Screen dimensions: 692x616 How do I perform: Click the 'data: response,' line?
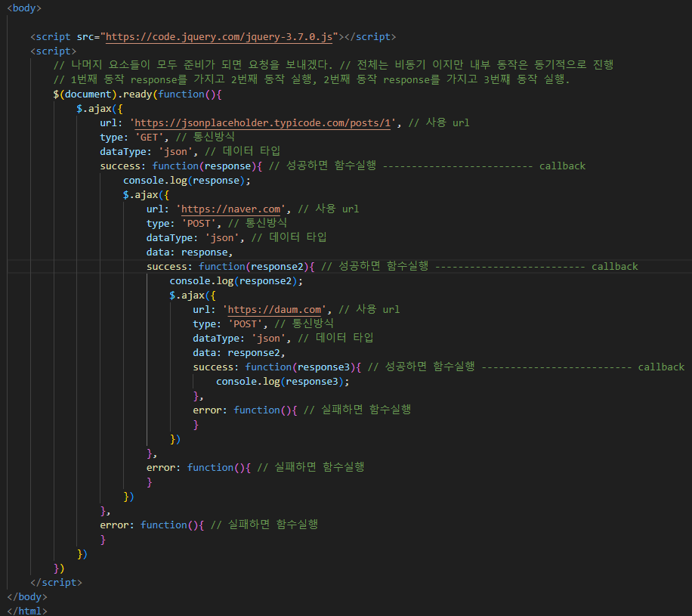(190, 252)
